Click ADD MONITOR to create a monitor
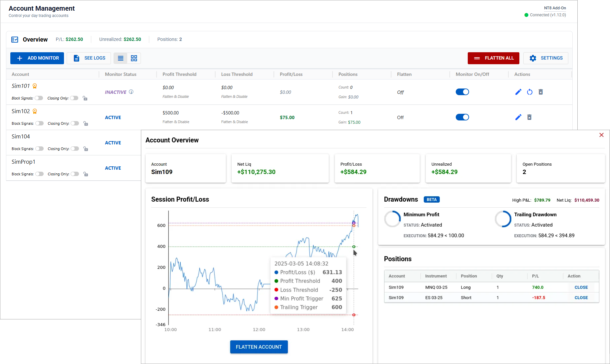The height and width of the screenshot is (364, 610). [37, 58]
